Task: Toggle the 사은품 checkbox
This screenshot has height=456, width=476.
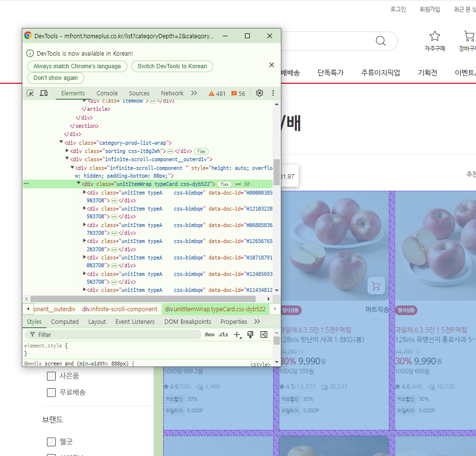Action: 51,376
